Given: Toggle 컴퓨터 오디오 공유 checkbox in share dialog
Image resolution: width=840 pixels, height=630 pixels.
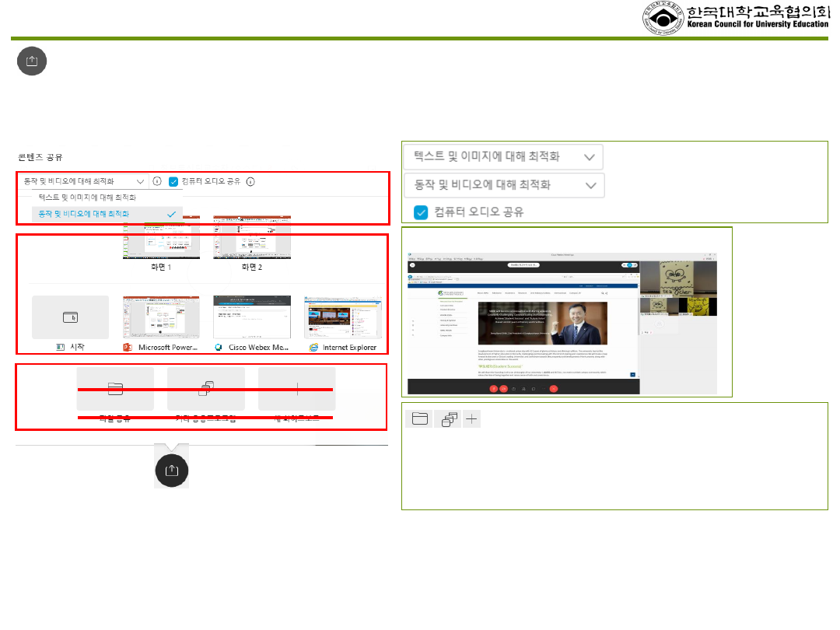Looking at the screenshot, I should click(x=173, y=181).
